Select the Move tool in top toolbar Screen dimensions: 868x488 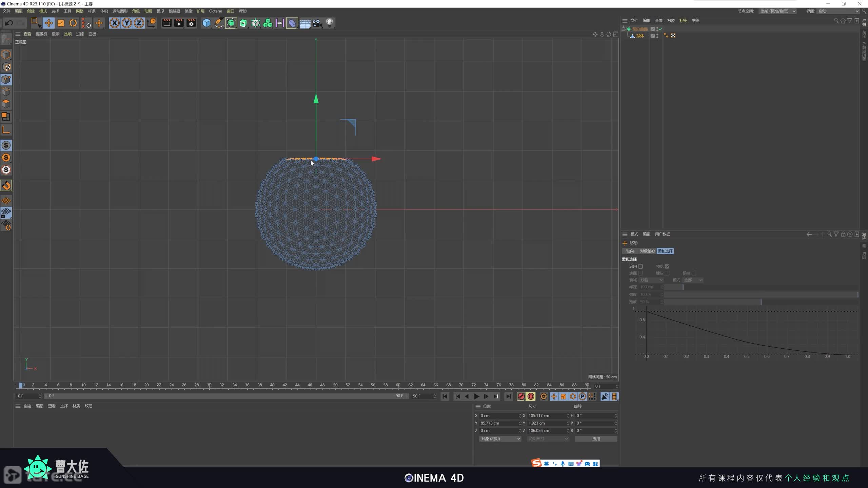48,23
